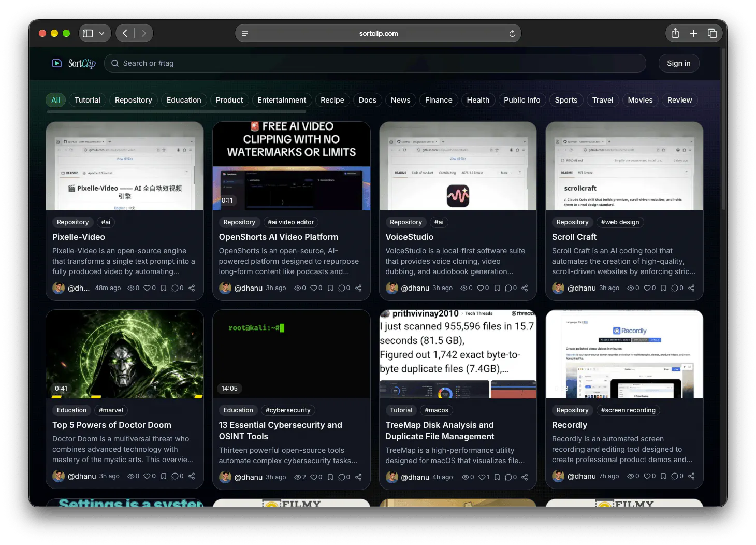Focus the Search or #tag field
This screenshot has height=545, width=756.
(x=375, y=63)
